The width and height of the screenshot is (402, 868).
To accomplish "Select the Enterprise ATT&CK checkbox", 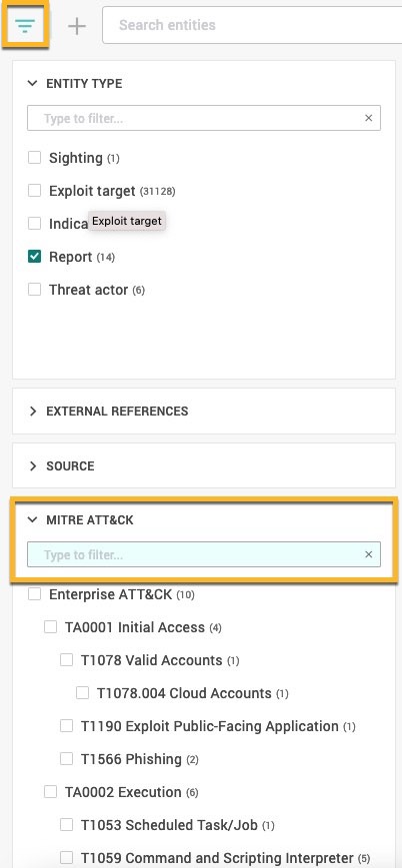I will point(34,594).
